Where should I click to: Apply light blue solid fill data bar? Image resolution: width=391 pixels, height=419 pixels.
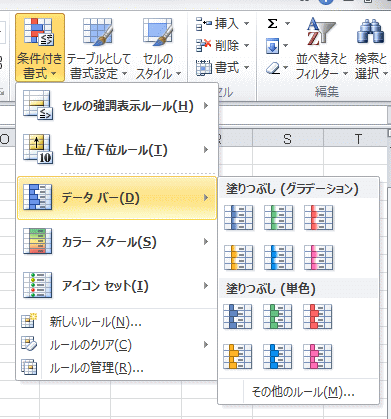[x=278, y=357]
